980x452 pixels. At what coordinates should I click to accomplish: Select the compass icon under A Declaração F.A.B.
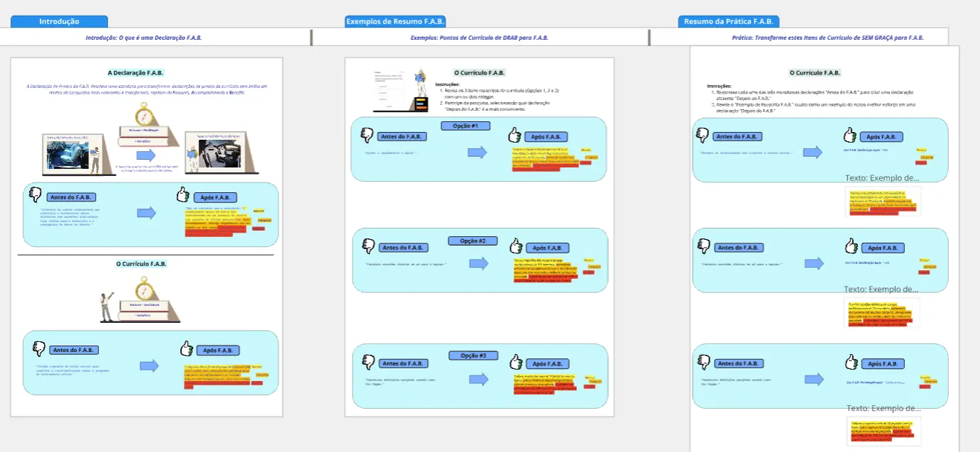[145, 114]
